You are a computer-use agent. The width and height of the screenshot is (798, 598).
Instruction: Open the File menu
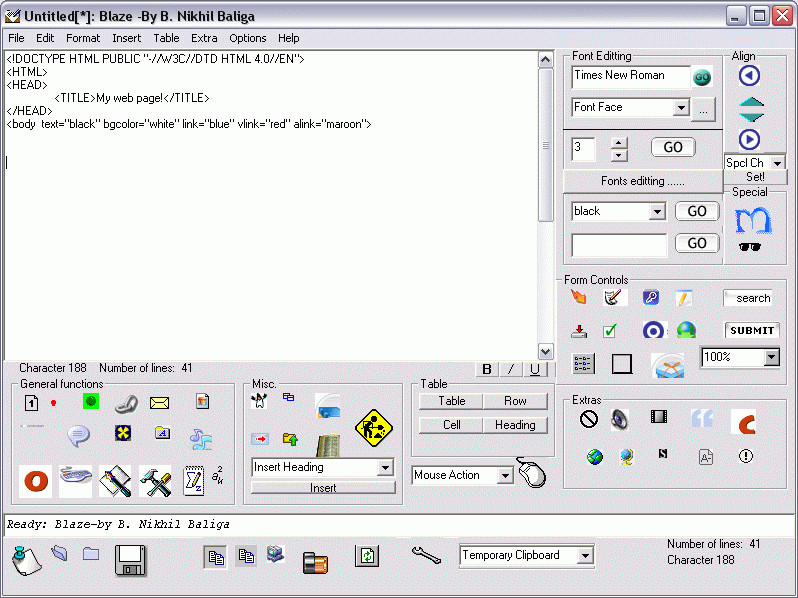pos(16,38)
